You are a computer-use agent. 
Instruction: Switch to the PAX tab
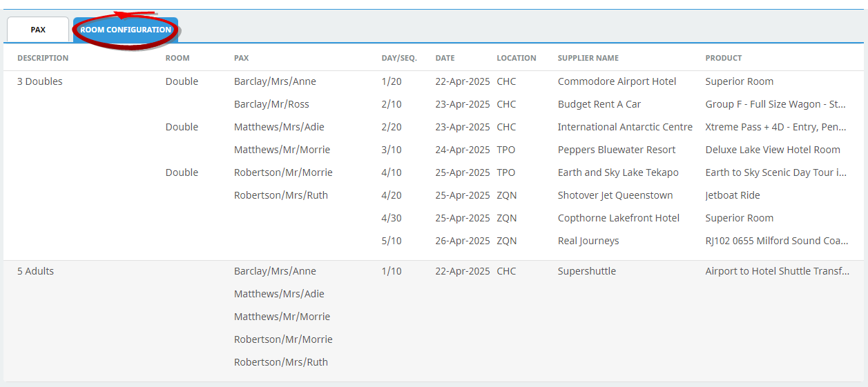pyautogui.click(x=38, y=30)
